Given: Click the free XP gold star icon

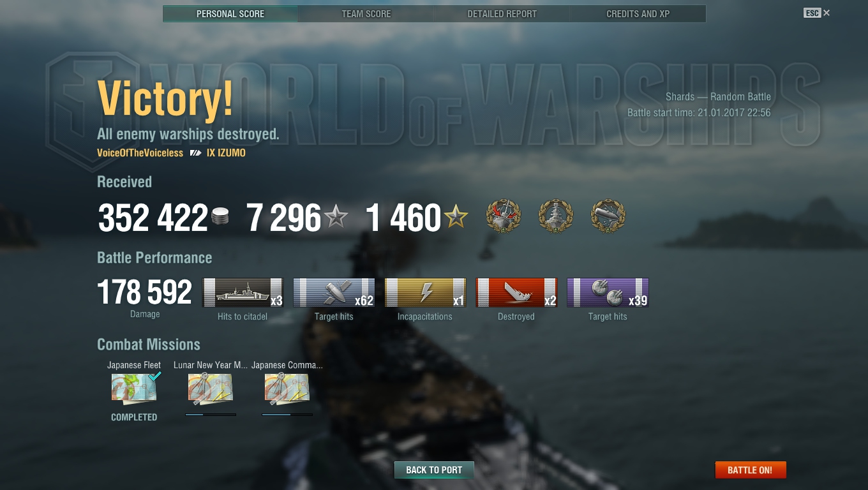Looking at the screenshot, I should (456, 217).
